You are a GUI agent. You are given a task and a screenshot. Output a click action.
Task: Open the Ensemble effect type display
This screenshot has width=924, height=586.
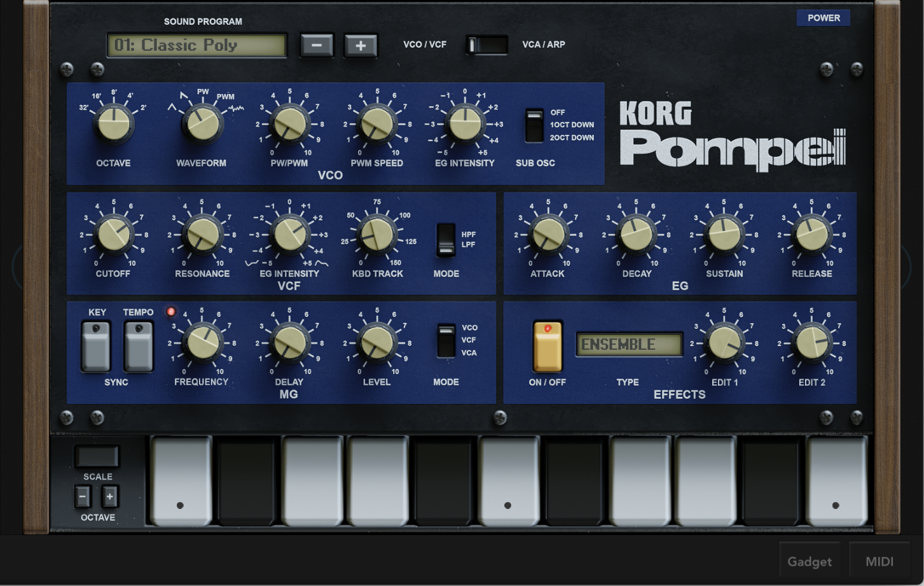[629, 344]
